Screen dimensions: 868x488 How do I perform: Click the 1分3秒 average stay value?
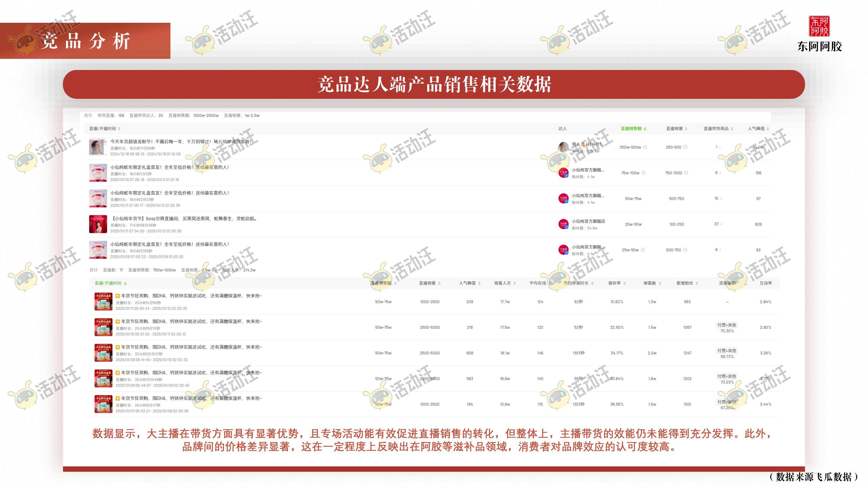pos(578,353)
